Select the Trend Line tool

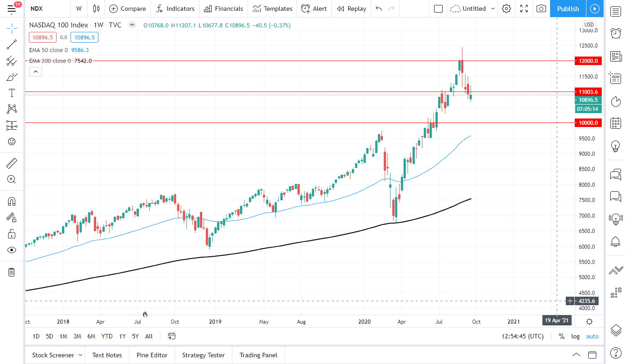[12, 44]
